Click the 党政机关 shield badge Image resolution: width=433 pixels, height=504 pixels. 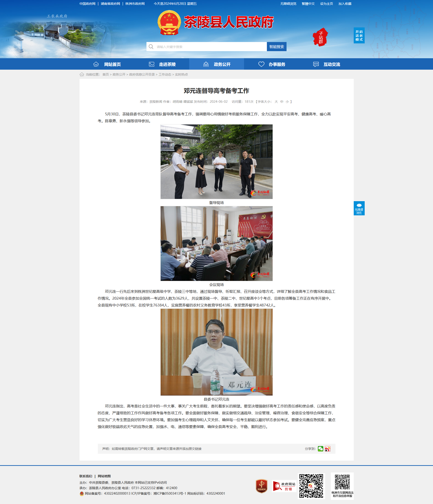coord(262,486)
